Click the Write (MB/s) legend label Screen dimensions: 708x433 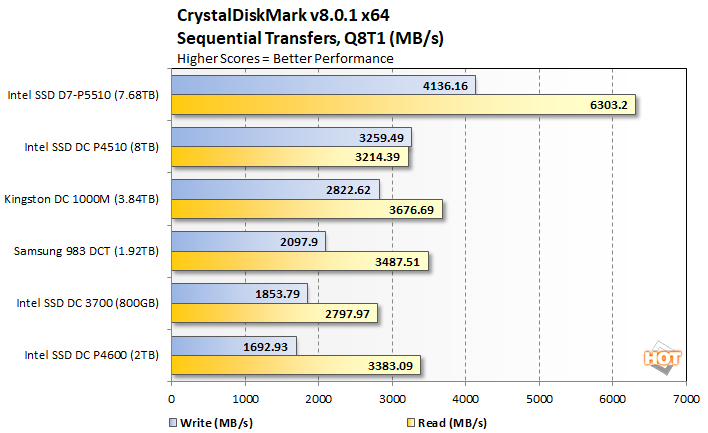(216, 423)
